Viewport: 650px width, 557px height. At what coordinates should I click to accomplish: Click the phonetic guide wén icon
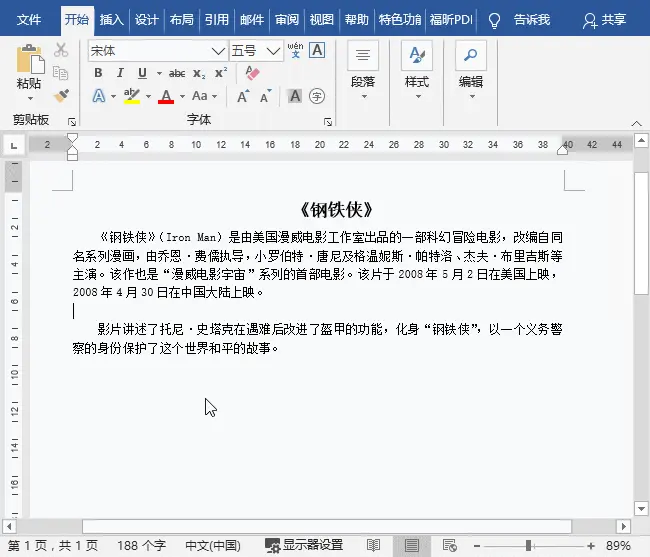(295, 51)
